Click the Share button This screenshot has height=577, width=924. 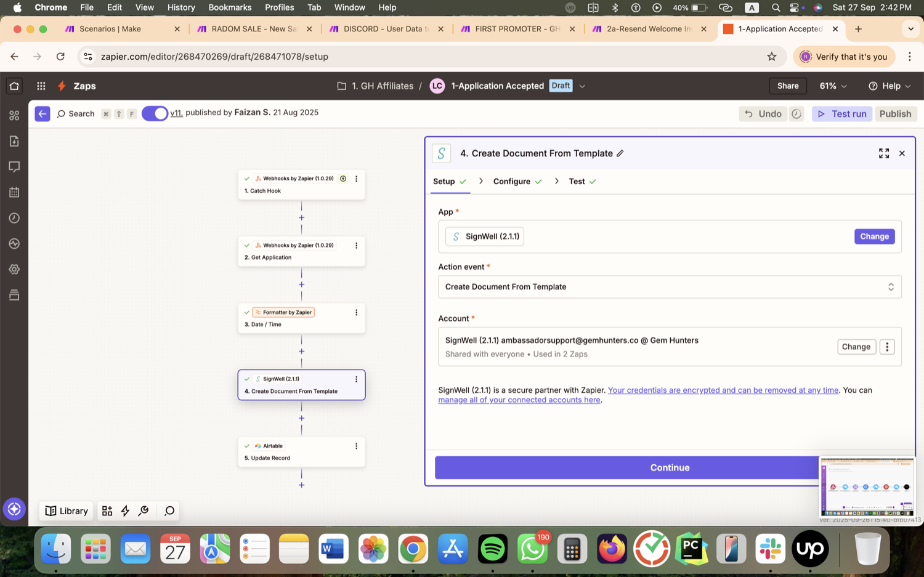click(788, 86)
